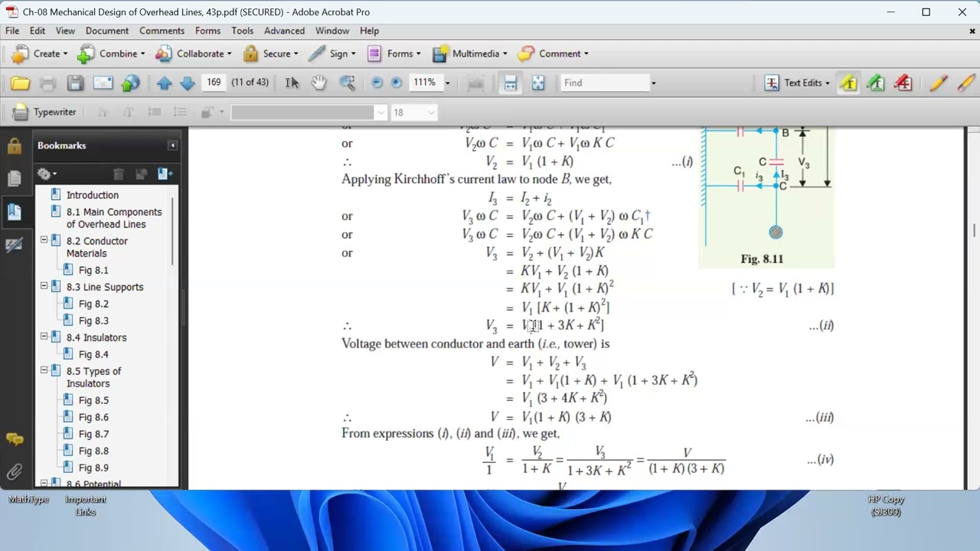Zoom out with the minus button
The height and width of the screenshot is (551, 980).
[x=377, y=83]
